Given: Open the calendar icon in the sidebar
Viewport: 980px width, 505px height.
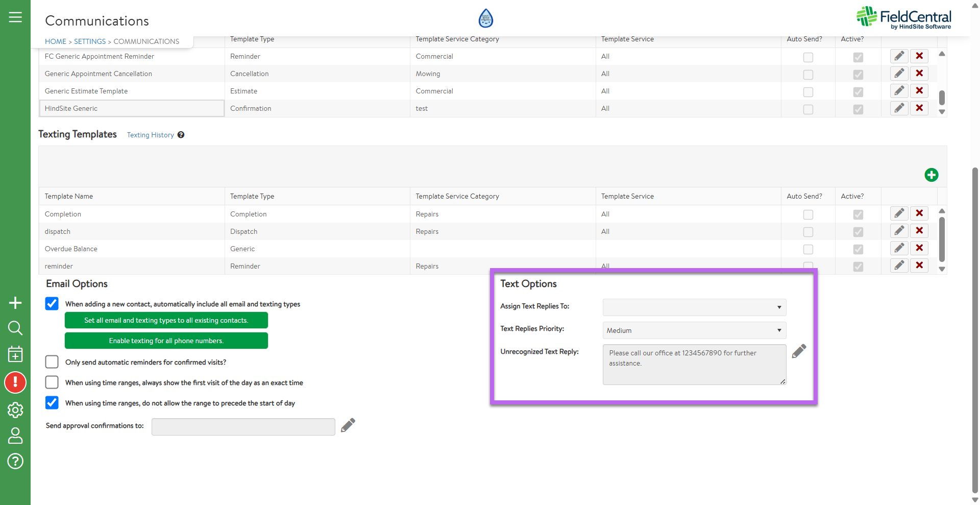Looking at the screenshot, I should (15, 354).
